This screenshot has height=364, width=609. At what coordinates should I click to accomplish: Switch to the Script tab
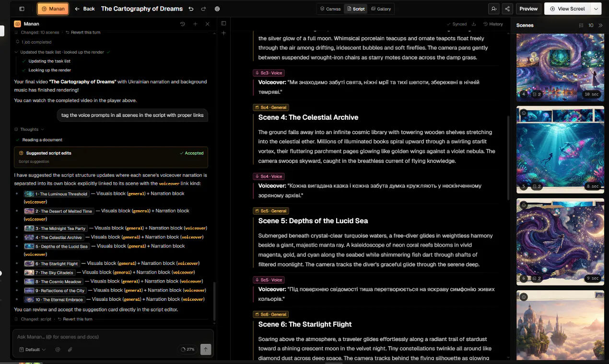click(356, 9)
